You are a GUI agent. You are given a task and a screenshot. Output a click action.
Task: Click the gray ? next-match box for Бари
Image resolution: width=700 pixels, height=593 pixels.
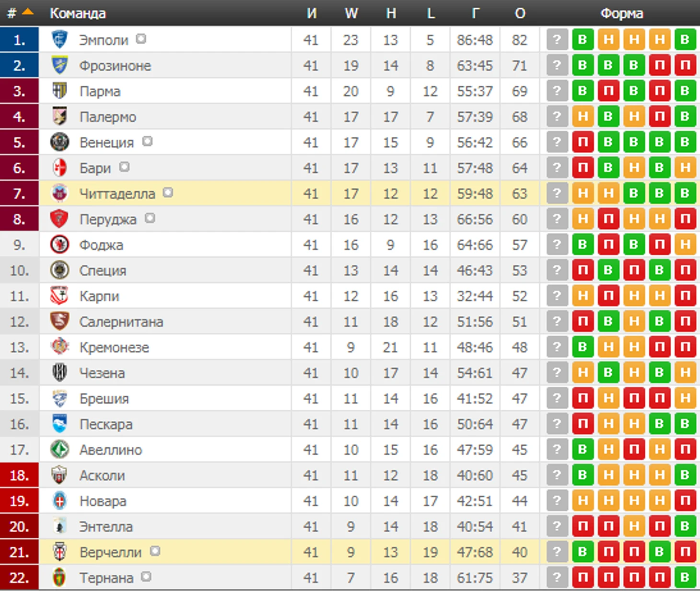click(557, 167)
